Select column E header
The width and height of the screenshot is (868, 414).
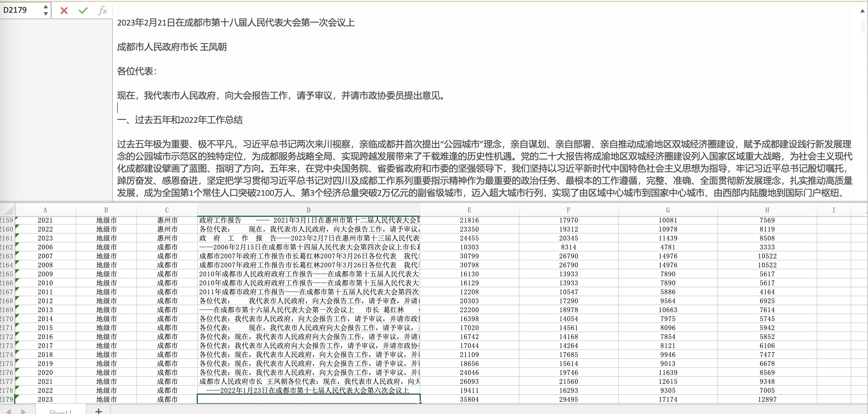tap(469, 210)
